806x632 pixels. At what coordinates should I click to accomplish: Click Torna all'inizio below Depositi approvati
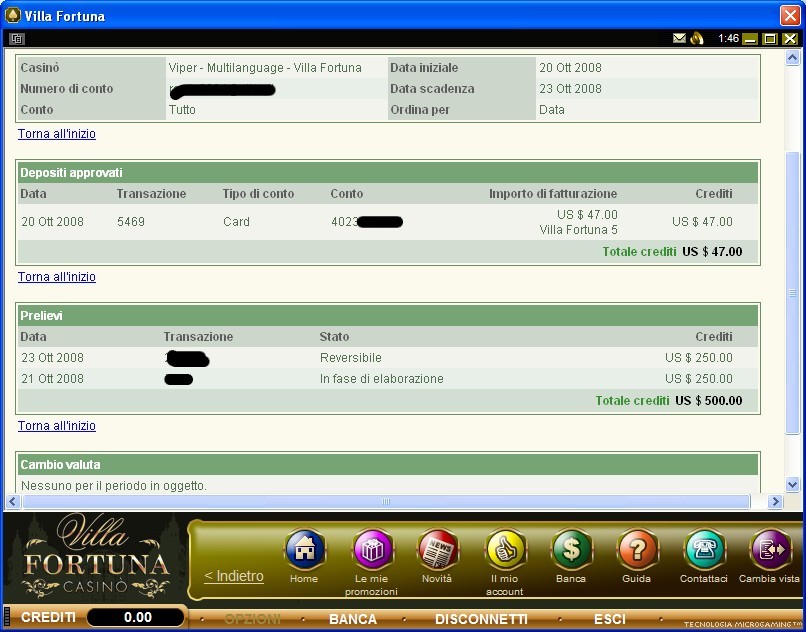[57, 277]
